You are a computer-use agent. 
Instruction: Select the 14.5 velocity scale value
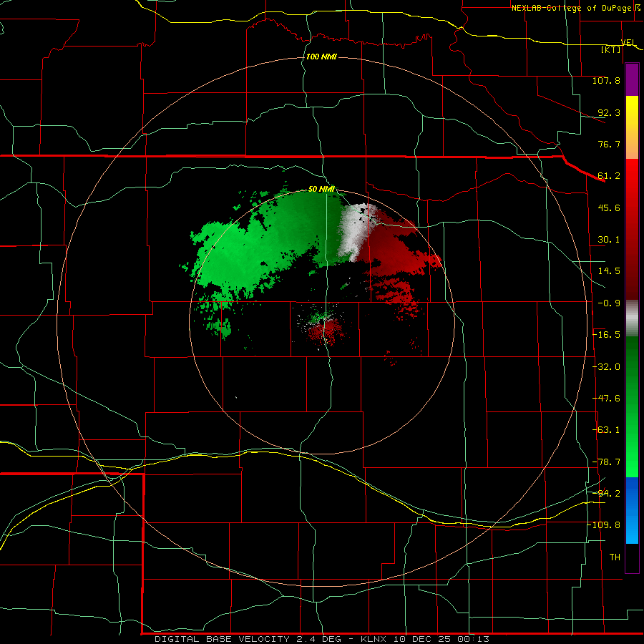pos(609,271)
